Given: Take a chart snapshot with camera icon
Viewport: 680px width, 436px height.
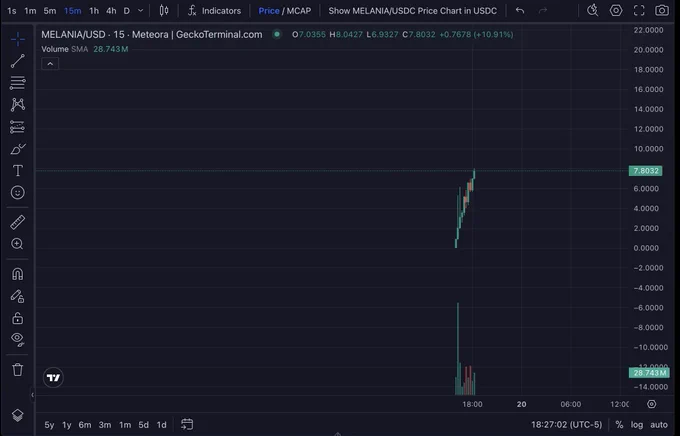Looking at the screenshot, I should [662, 10].
